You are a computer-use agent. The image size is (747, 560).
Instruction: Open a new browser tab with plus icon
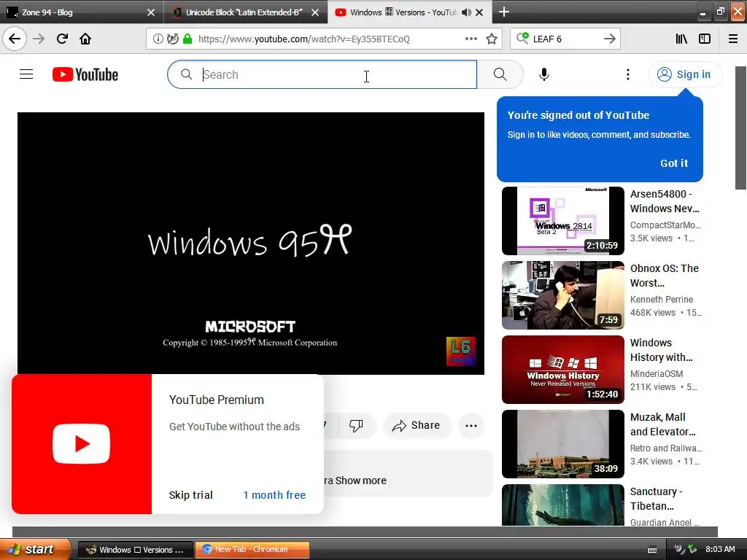503,12
